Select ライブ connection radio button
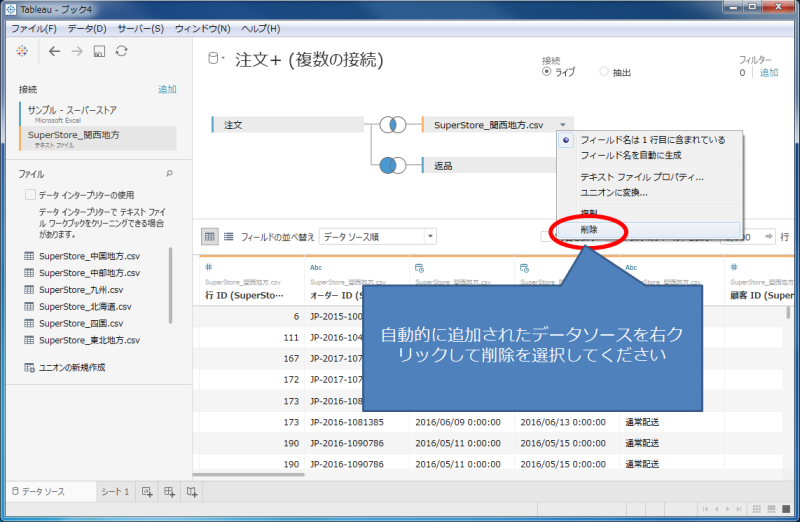The height and width of the screenshot is (522, 800). pyautogui.click(x=546, y=71)
